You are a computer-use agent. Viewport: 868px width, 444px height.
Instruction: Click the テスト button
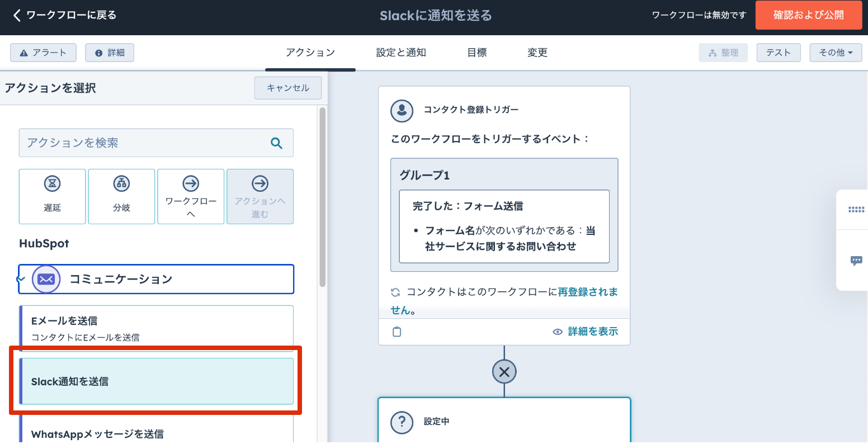(x=779, y=53)
